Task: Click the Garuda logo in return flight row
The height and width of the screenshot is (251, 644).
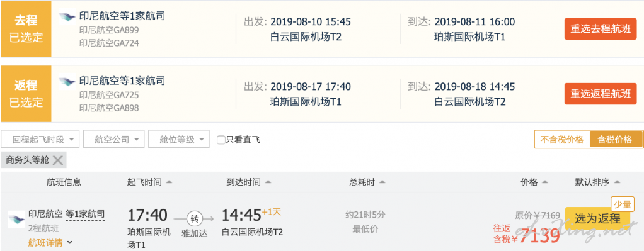Action: (67, 82)
